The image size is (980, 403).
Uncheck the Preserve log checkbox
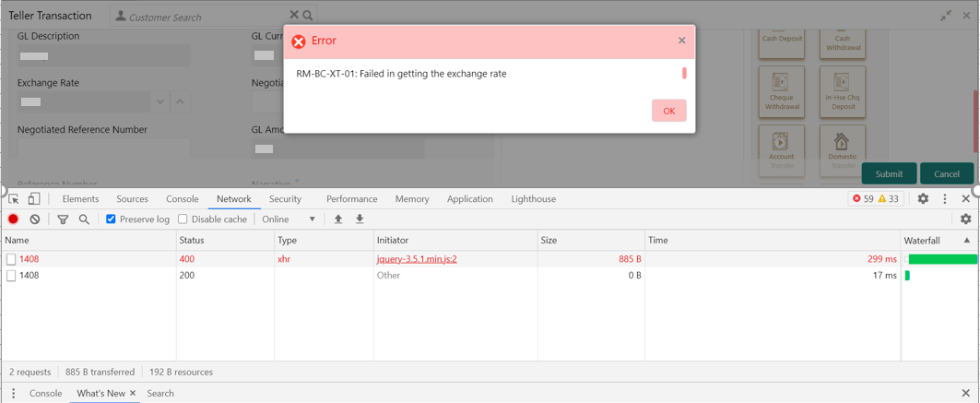tap(111, 219)
